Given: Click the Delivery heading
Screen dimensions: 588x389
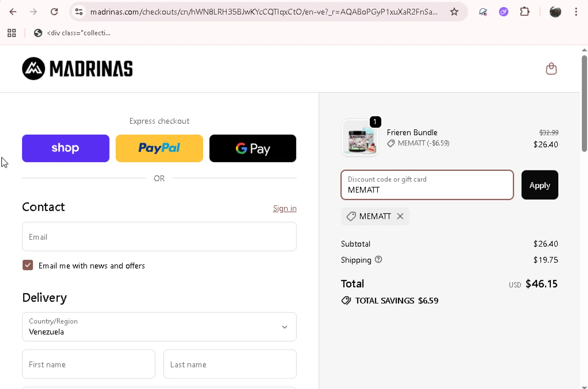Looking at the screenshot, I should (44, 298).
